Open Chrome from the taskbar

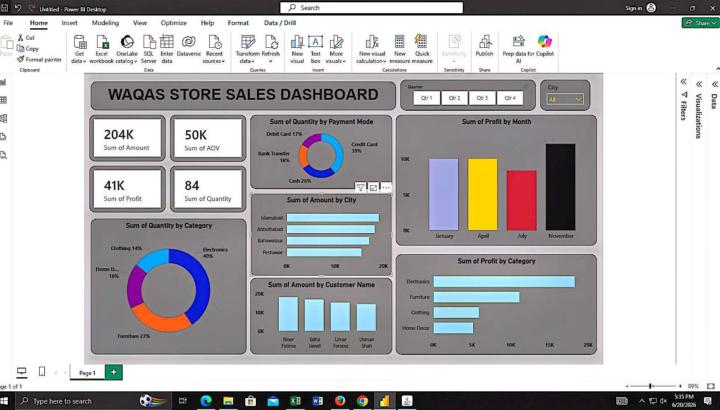point(362,401)
